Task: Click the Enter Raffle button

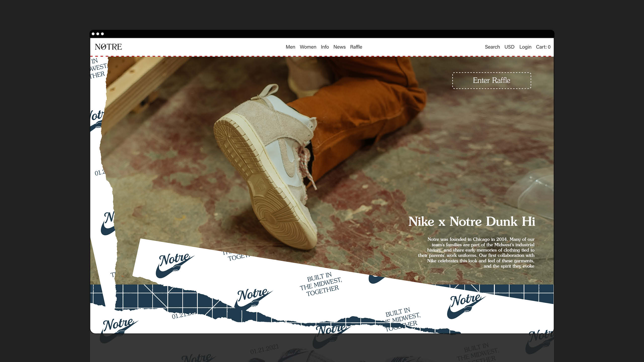Action: [x=492, y=80]
